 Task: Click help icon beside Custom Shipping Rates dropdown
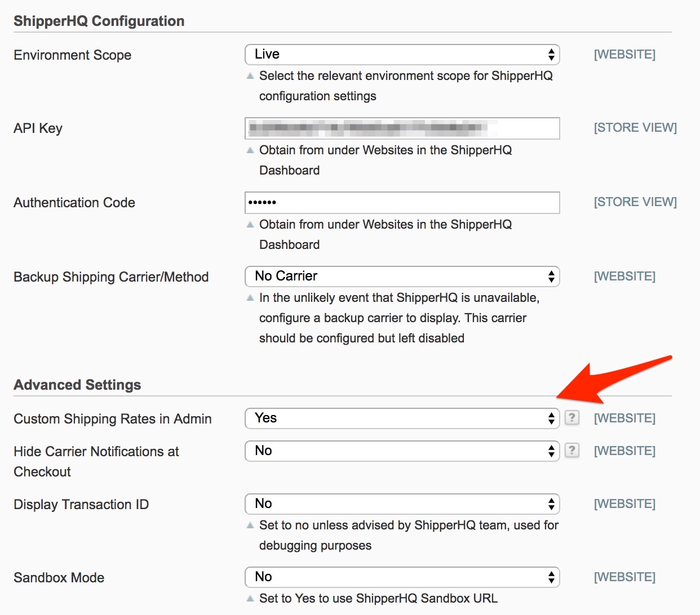[571, 418]
